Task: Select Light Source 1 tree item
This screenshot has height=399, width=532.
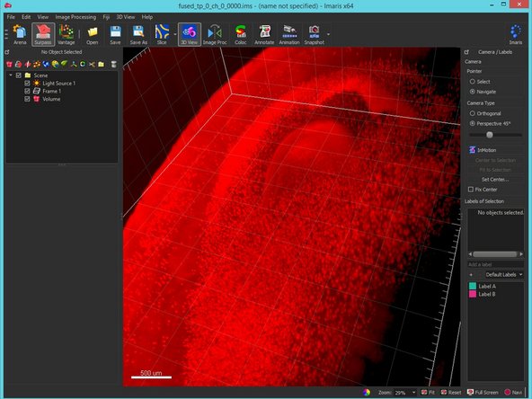Action: click(59, 84)
